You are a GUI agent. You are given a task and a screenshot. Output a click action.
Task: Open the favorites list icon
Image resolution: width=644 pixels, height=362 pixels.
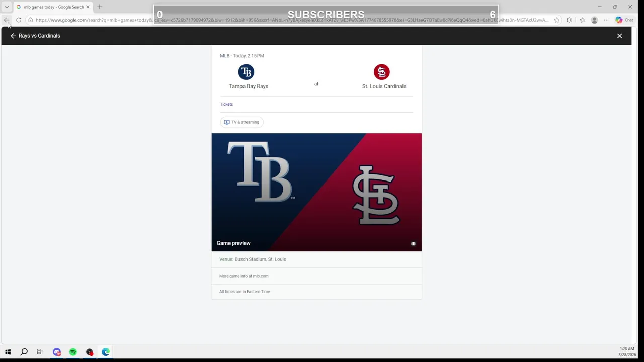[582, 20]
